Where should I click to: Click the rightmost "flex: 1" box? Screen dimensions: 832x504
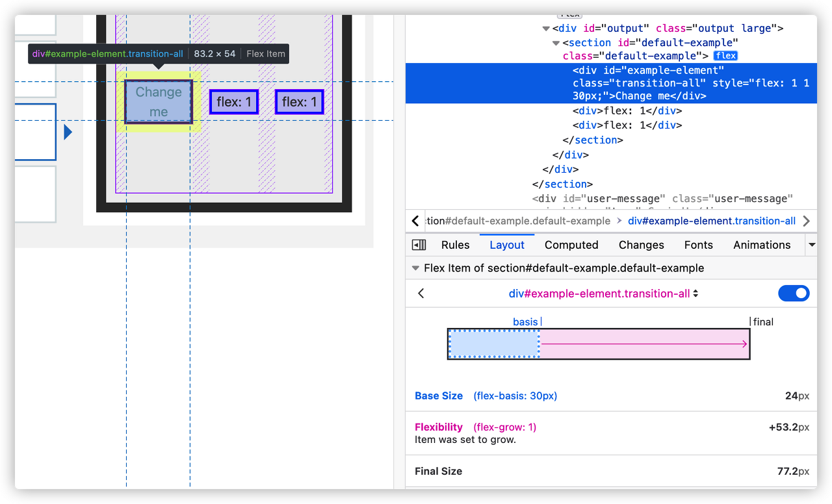[299, 102]
